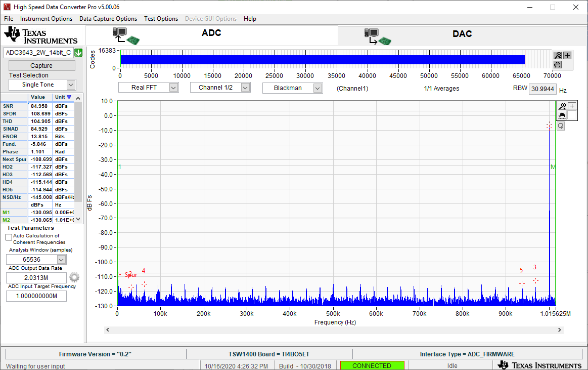Viewport: 588px width, 370px height.
Task: Select the pan hand tool on the FFT plot
Action: pos(561,116)
